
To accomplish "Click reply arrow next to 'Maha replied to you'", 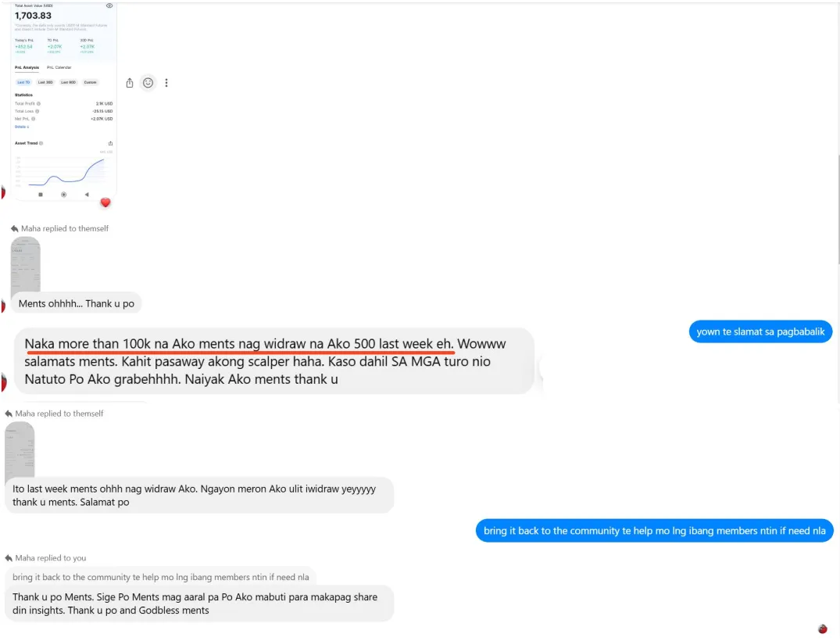I will (9, 558).
